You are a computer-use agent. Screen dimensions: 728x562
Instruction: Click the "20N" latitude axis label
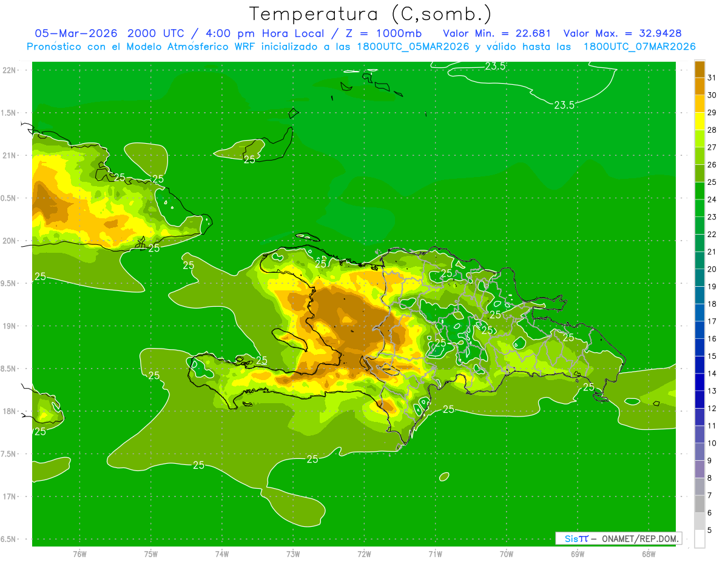click(x=10, y=241)
